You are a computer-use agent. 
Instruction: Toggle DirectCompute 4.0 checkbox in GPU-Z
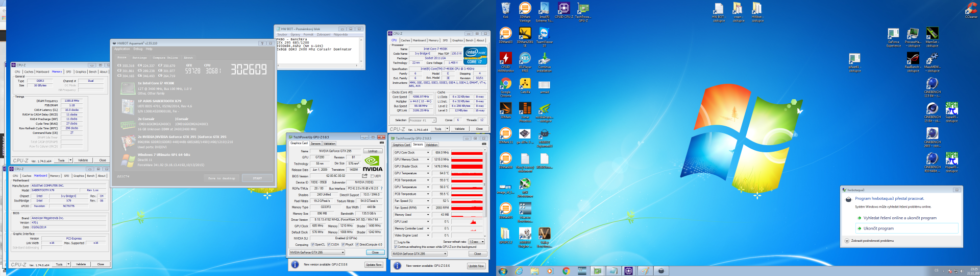point(357,244)
